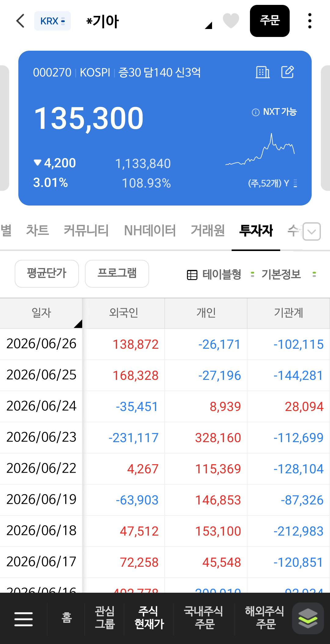This screenshot has height=644, width=330.
Task: Open the hamburger main menu
Action: (24, 619)
